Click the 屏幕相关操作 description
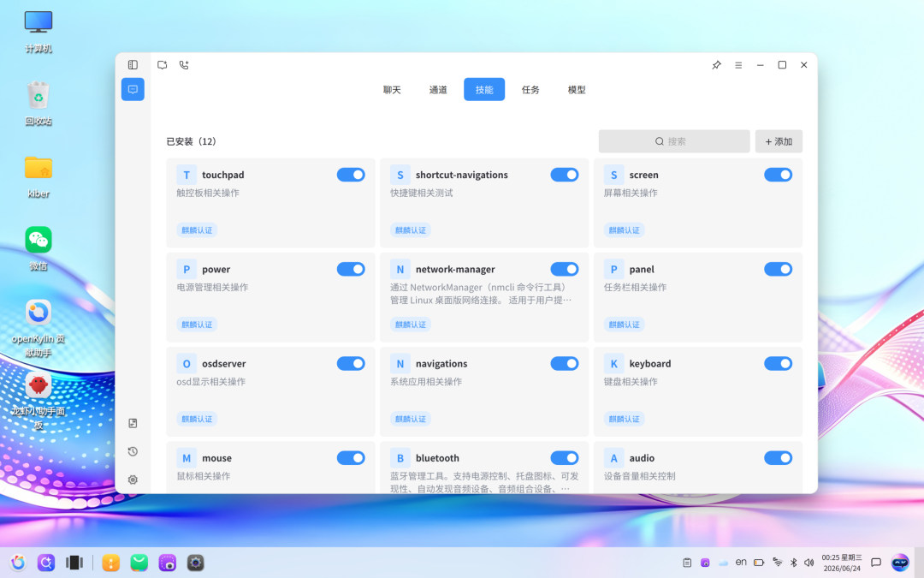 631,193
